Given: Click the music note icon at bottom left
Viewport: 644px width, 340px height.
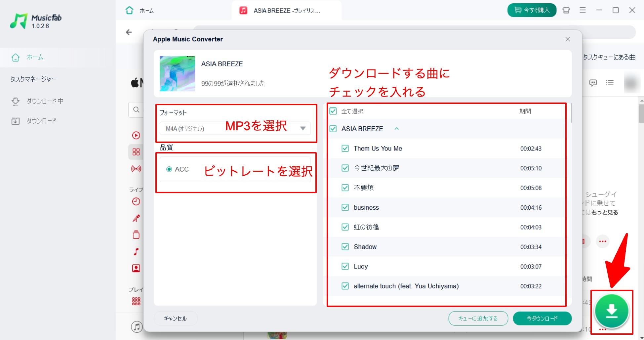Looking at the screenshot, I should point(137,327).
